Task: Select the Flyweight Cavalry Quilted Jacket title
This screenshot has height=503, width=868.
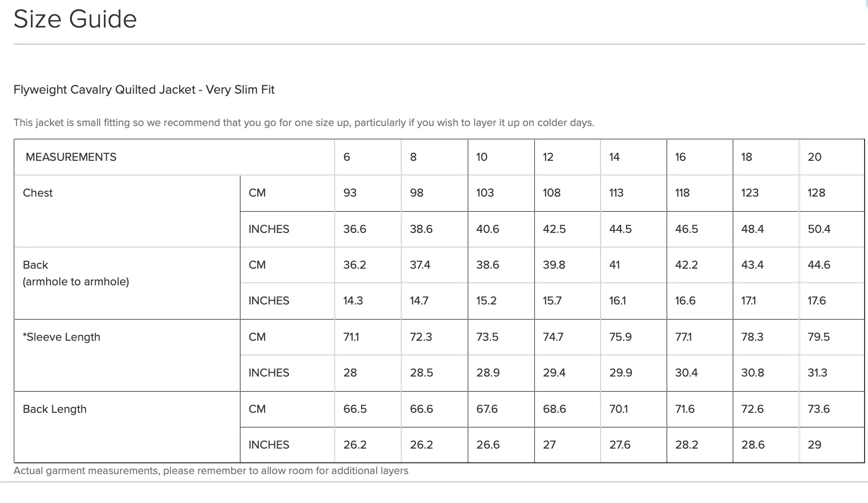Action: pyautogui.click(x=144, y=90)
